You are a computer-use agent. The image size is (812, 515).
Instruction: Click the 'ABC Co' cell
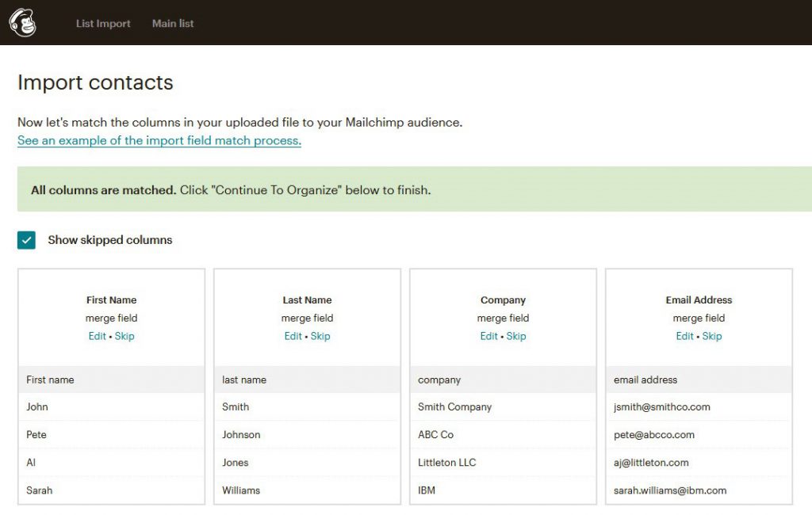(503, 435)
